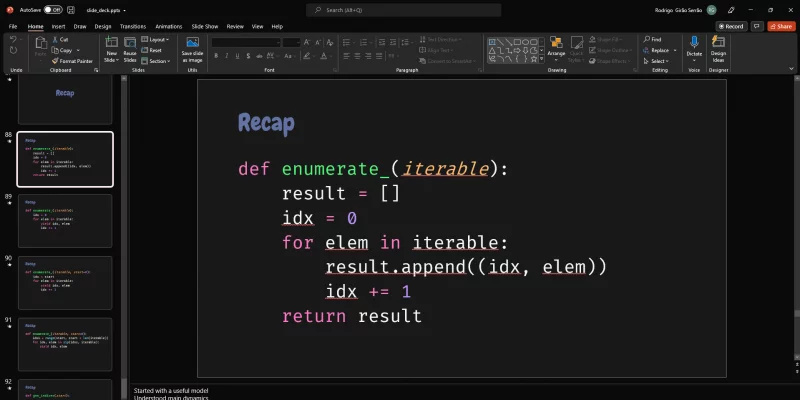
Task: Select the star shape in gallery
Action: pyautogui.click(x=534, y=59)
